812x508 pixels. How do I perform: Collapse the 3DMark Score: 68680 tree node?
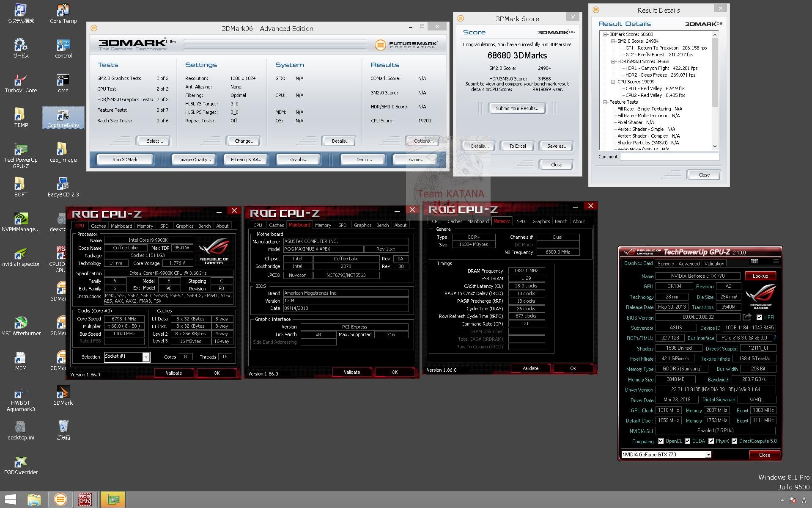click(x=605, y=34)
